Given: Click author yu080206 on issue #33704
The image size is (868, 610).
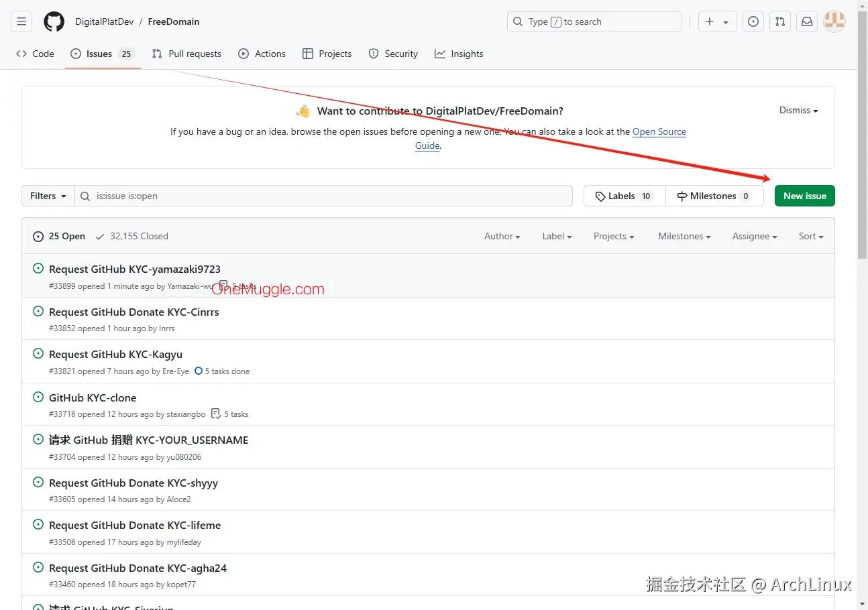Looking at the screenshot, I should tap(184, 457).
